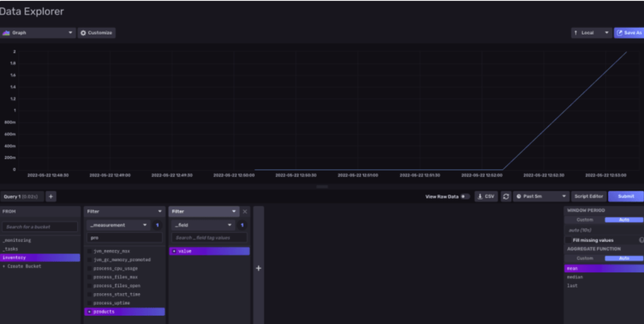Select the mean aggregate function
Viewport: 644px width, 324px height.
[x=604, y=268]
